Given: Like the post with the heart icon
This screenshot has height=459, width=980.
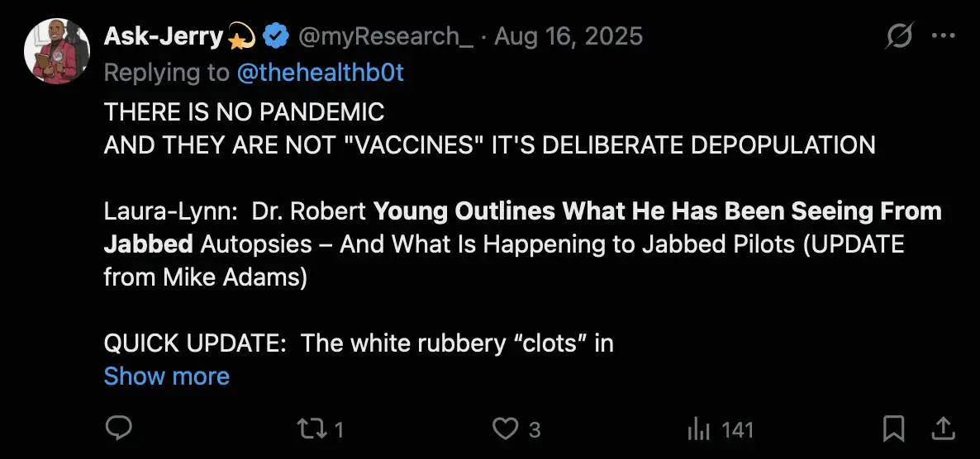Looking at the screenshot, I should click(x=504, y=428).
